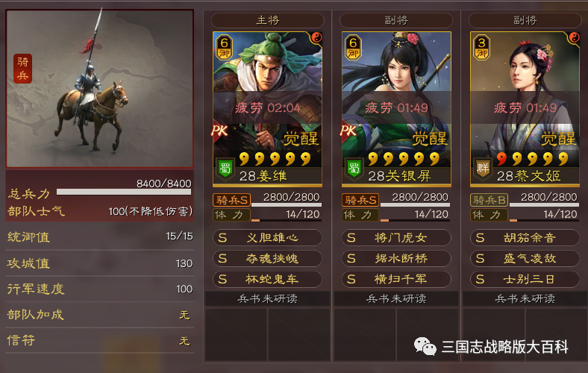Open the 胡笳余音 skill

(x=525, y=238)
